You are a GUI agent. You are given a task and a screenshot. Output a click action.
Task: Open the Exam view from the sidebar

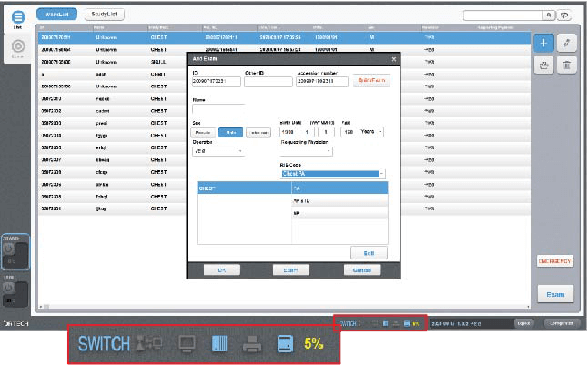click(17, 48)
